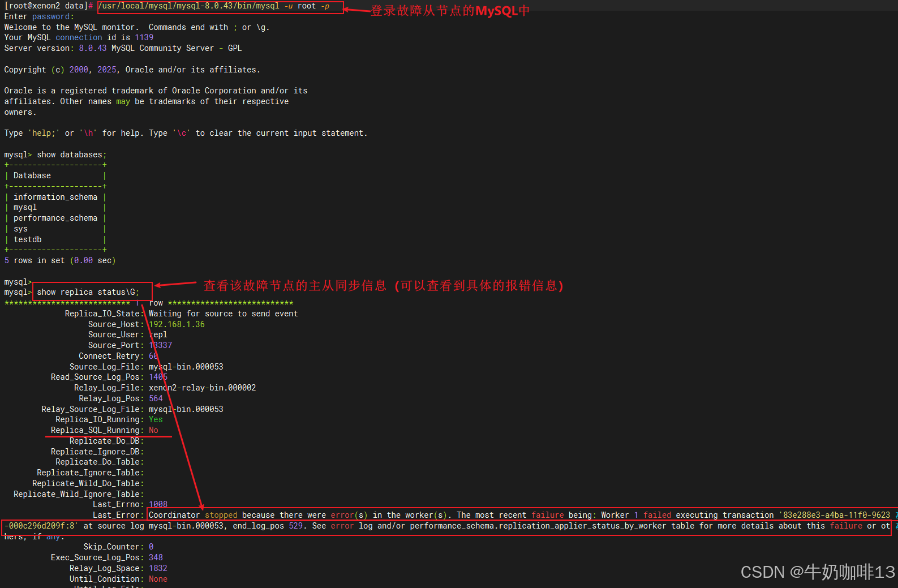This screenshot has height=588, width=898.
Task: Click the Replicate_Ignore_DB label
Action: click(x=97, y=452)
